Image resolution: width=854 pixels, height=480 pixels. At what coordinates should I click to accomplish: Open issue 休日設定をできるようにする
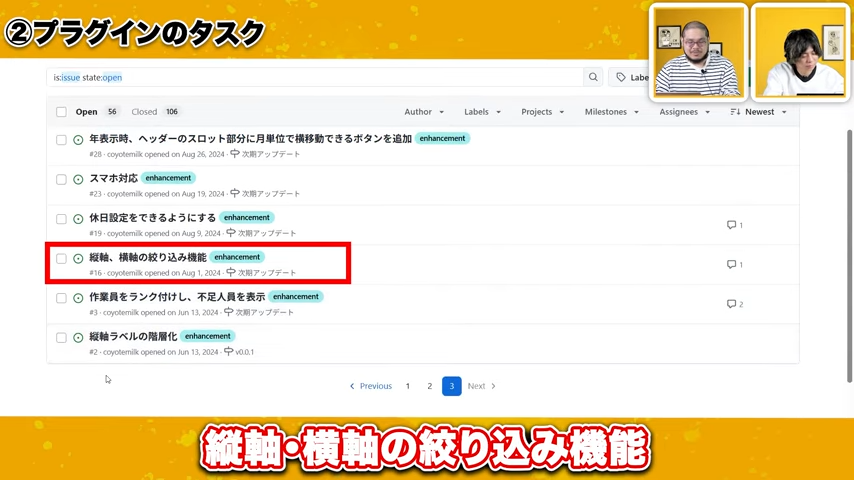[152, 218]
